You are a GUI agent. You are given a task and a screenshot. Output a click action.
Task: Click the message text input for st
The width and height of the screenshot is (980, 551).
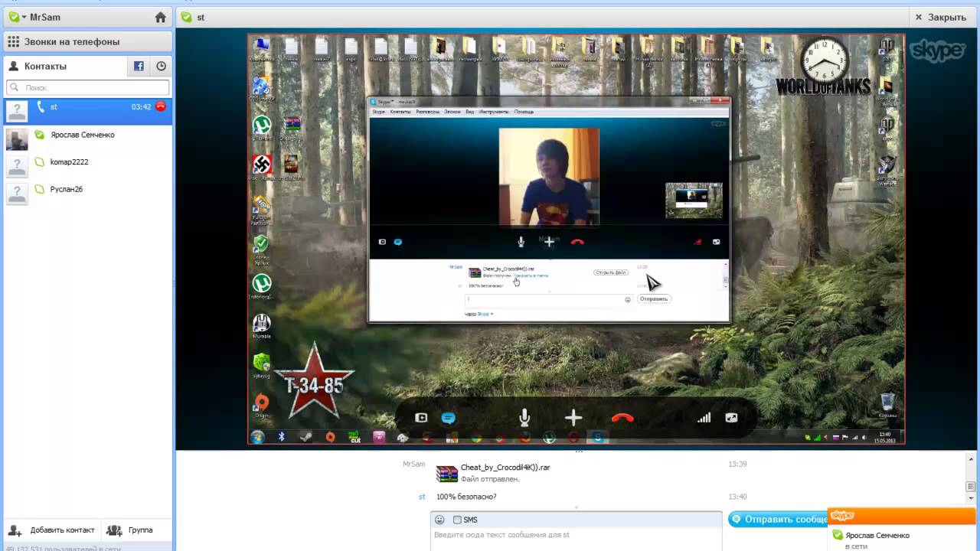click(576, 535)
